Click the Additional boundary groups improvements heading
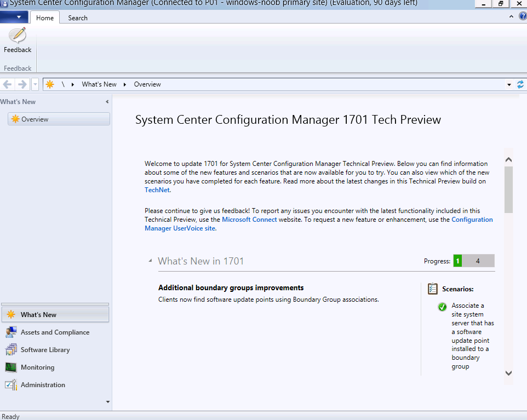 pyautogui.click(x=231, y=287)
